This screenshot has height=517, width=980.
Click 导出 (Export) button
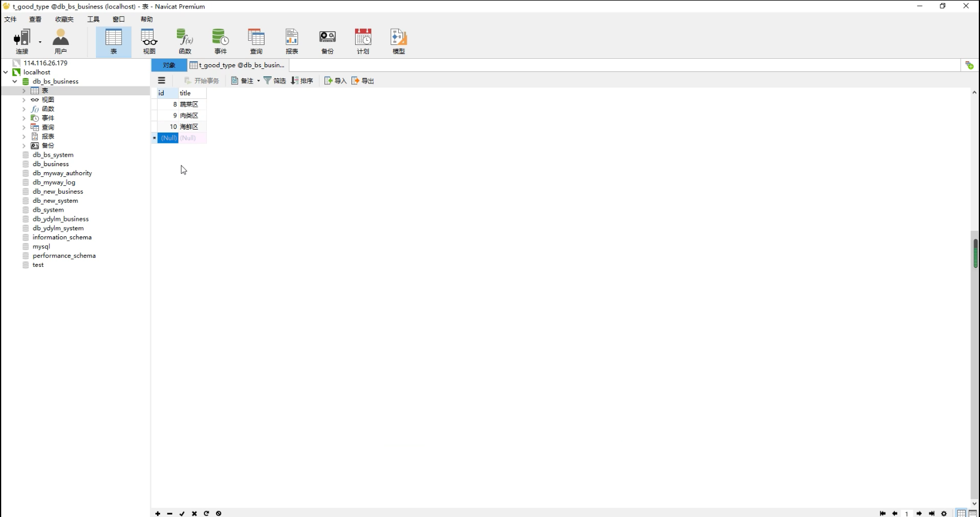coord(362,80)
